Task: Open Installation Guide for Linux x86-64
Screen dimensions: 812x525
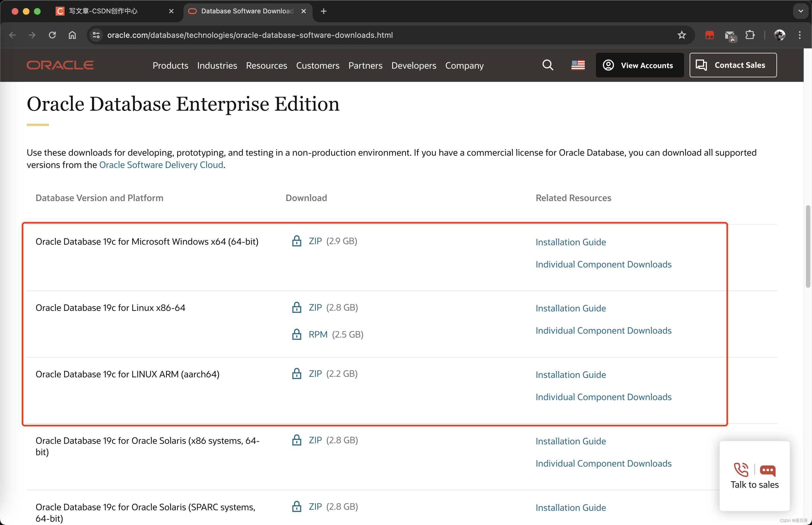Action: [x=571, y=308]
